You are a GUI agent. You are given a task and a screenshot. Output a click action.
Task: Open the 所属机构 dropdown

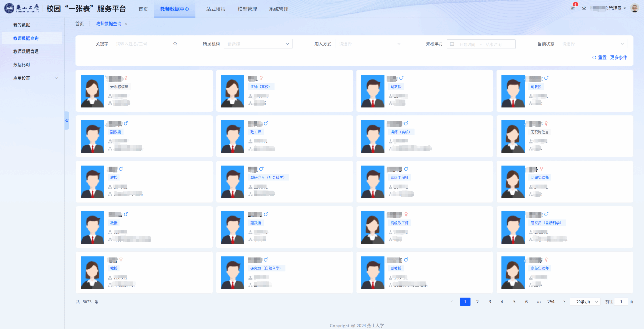(258, 44)
